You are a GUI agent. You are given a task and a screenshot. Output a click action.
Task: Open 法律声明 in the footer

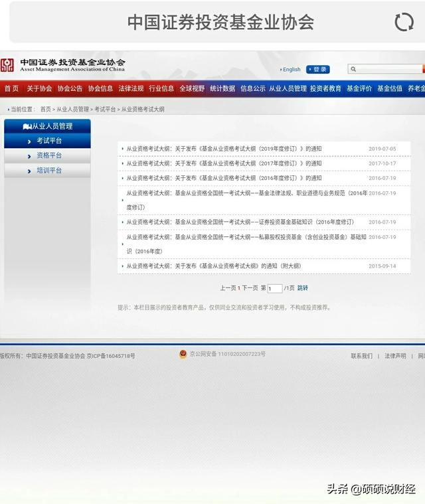point(395,356)
